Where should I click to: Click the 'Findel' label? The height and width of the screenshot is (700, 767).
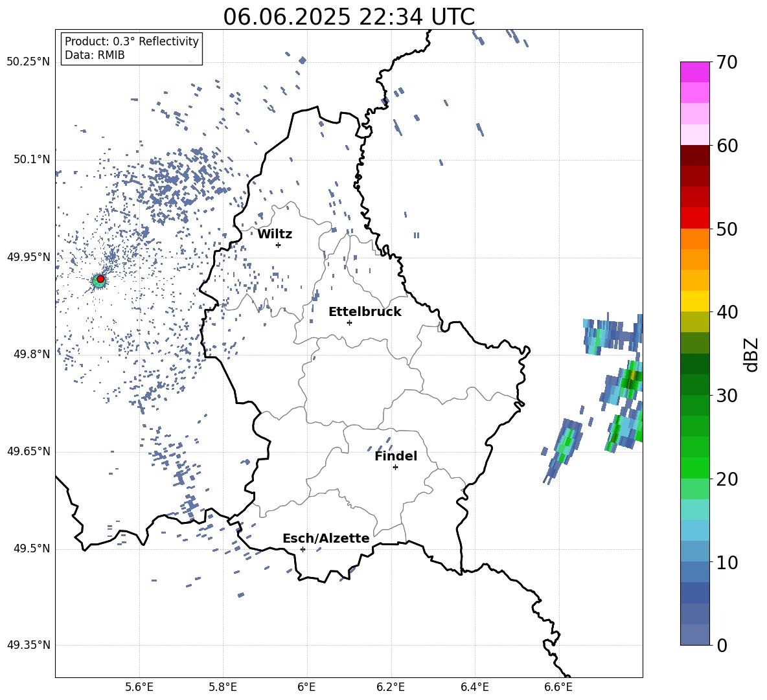coord(396,456)
